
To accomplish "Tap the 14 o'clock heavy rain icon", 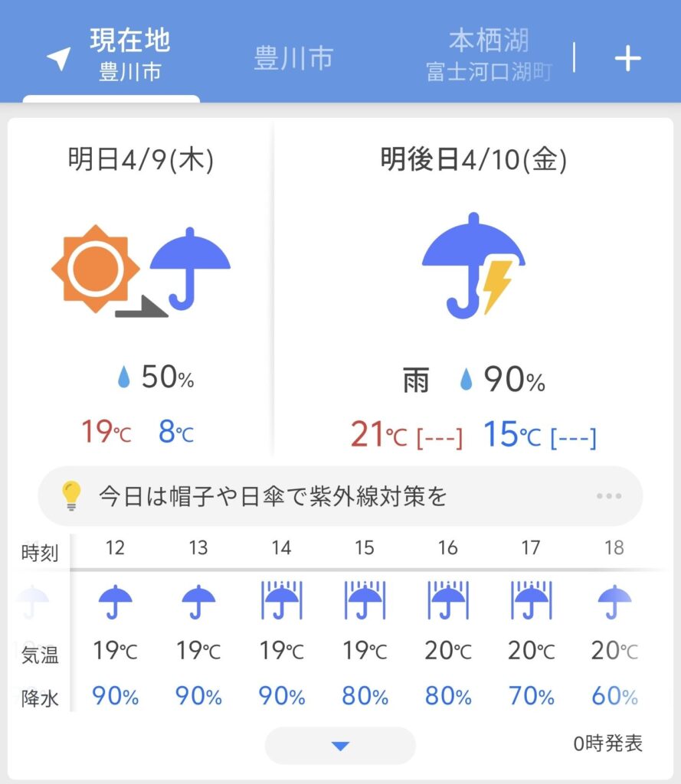I will 282,600.
